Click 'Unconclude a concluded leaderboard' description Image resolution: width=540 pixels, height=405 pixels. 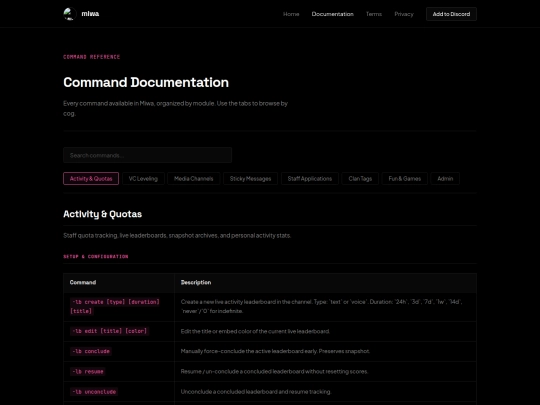pyautogui.click(x=256, y=392)
